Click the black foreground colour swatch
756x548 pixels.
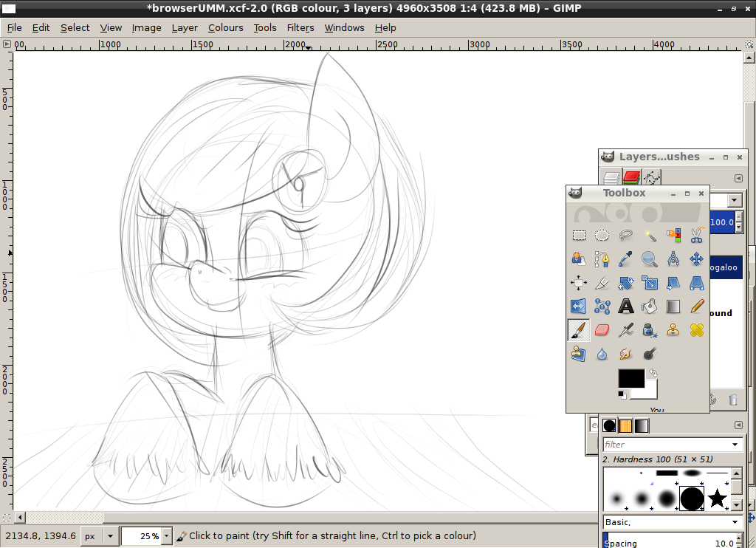point(631,378)
